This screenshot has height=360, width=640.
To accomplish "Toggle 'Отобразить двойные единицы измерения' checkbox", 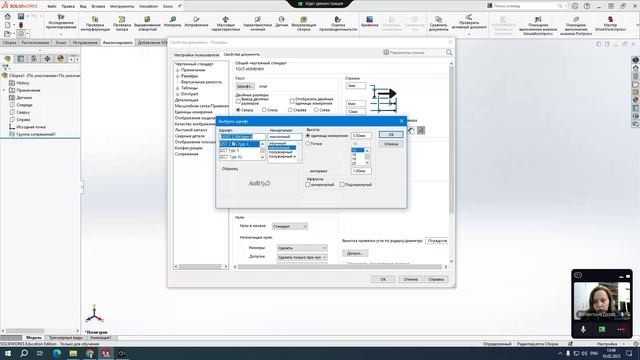I will tap(292, 101).
